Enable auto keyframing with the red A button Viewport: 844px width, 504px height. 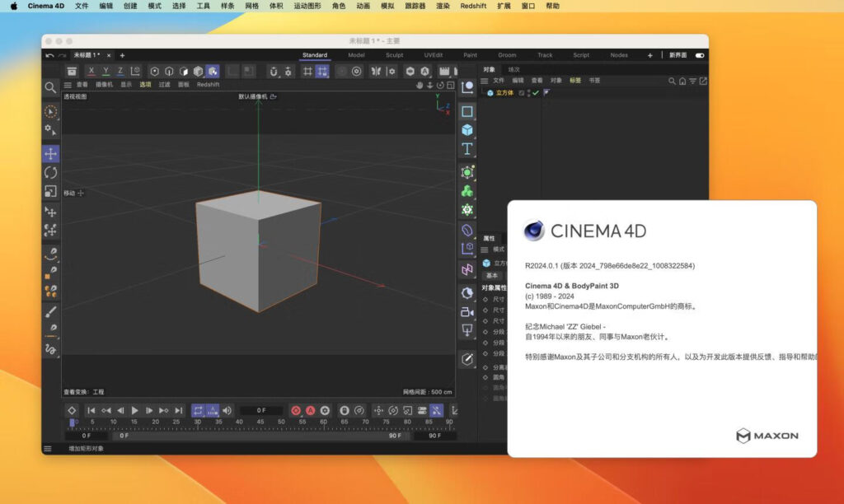pyautogui.click(x=310, y=409)
